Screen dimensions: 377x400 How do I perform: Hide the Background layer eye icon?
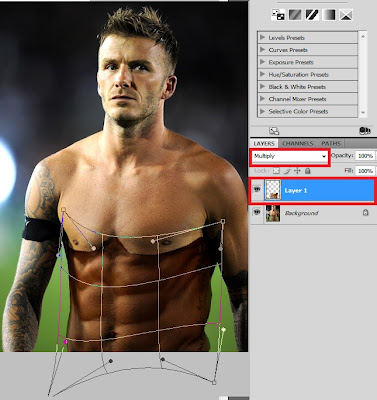[x=257, y=211]
